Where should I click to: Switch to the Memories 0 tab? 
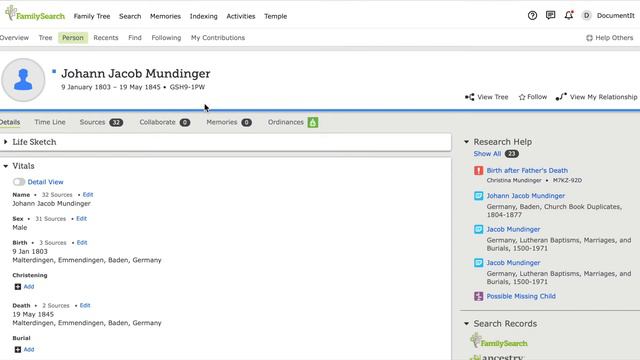(229, 122)
